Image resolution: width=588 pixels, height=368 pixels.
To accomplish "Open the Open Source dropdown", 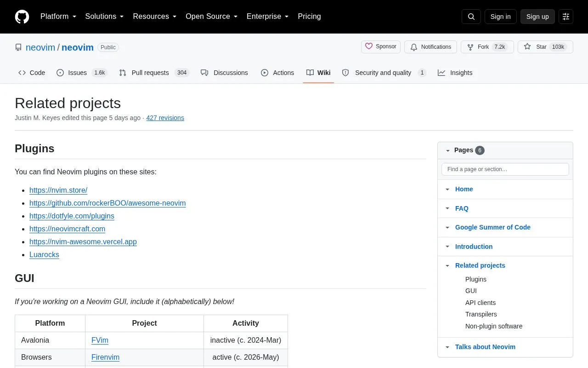I will coord(211,17).
